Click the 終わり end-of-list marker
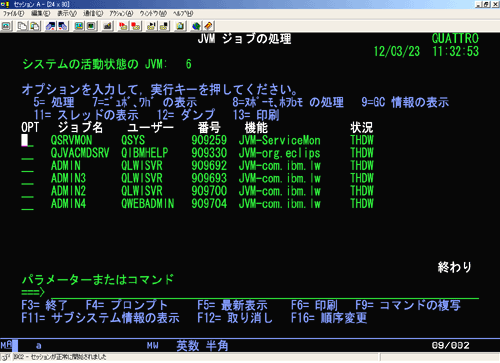This screenshot has width=500, height=363. pyautogui.click(x=455, y=267)
